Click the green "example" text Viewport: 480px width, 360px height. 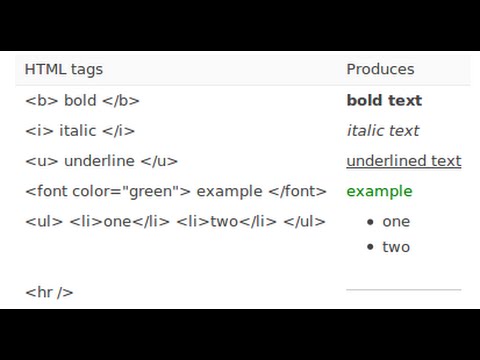[379, 192]
